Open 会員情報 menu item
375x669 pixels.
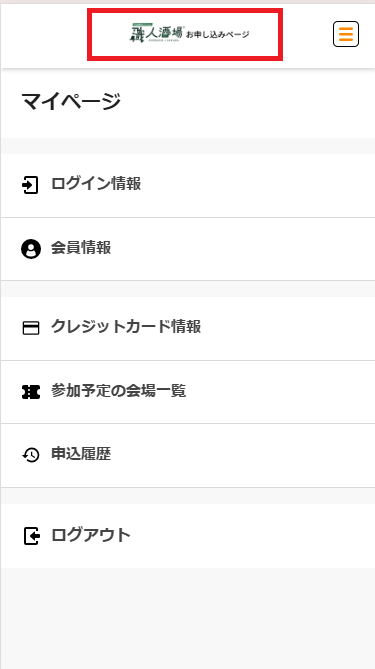(x=188, y=249)
